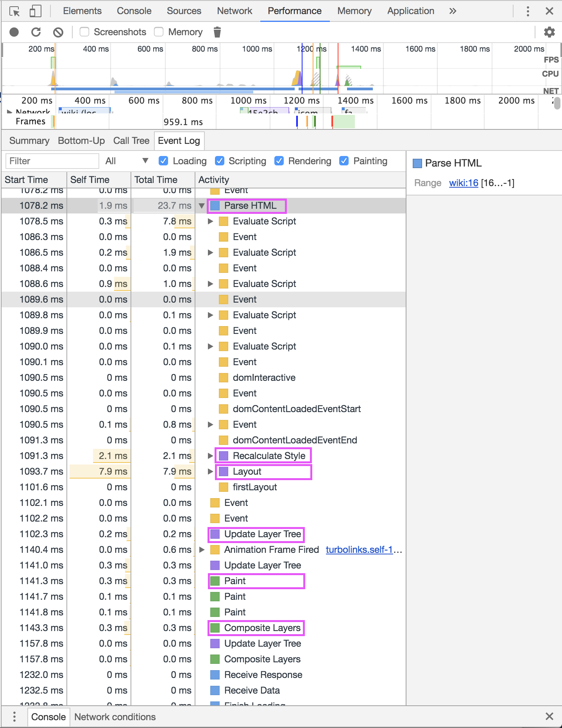The height and width of the screenshot is (728, 562).
Task: Uncheck the Loading filter checkbox
Action: click(x=164, y=161)
